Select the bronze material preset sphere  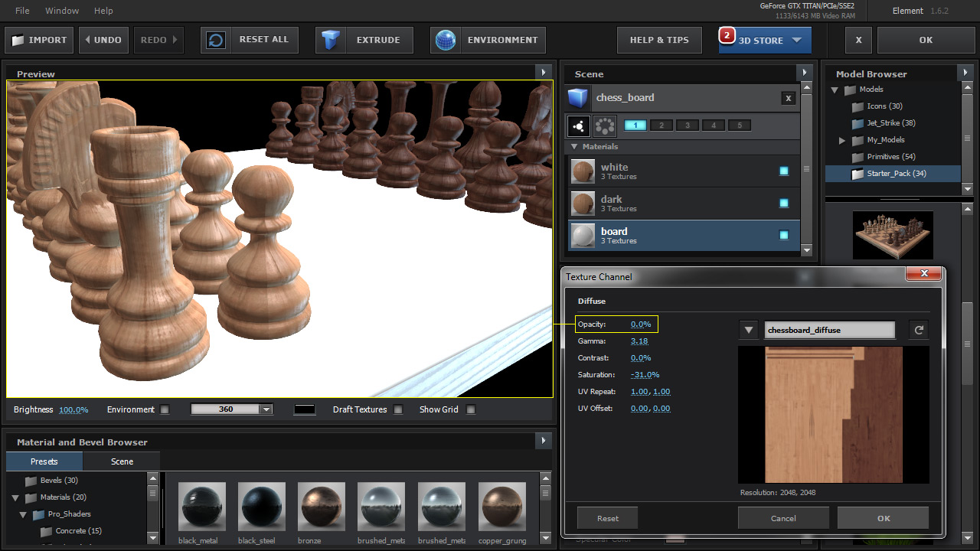(x=322, y=507)
